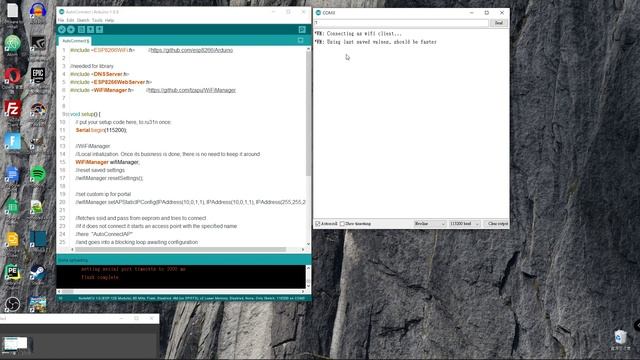The width and height of the screenshot is (640, 360).
Task: Open a sketch using the Open icon
Action: click(x=90, y=29)
